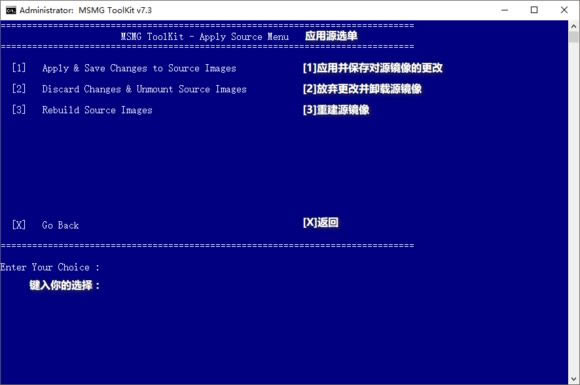Click the '[3]' option number
Screen dimensions: 580x385
point(19,110)
